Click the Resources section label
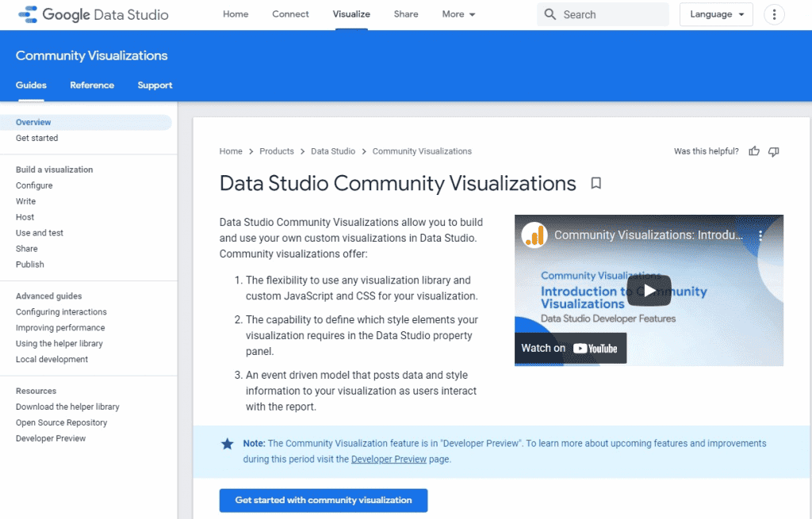 [x=36, y=391]
